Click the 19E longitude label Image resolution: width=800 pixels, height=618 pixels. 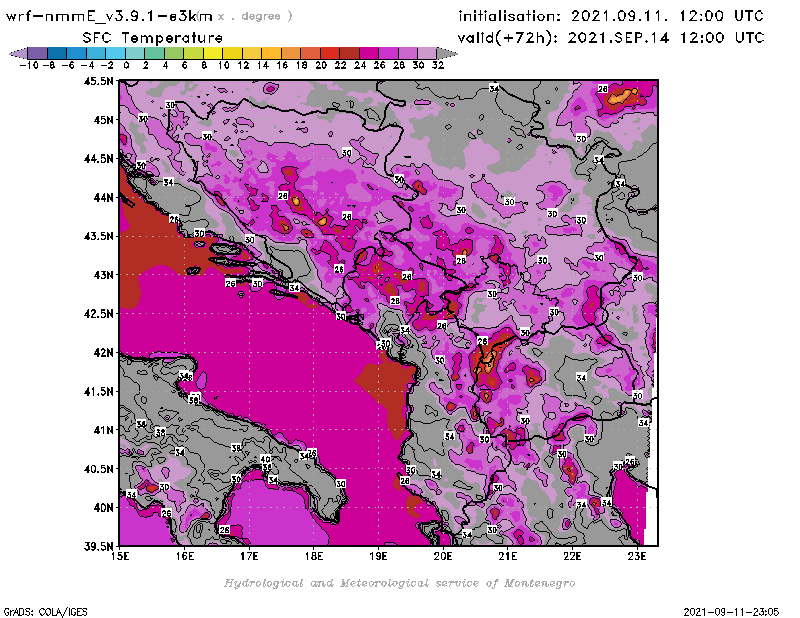(x=379, y=556)
